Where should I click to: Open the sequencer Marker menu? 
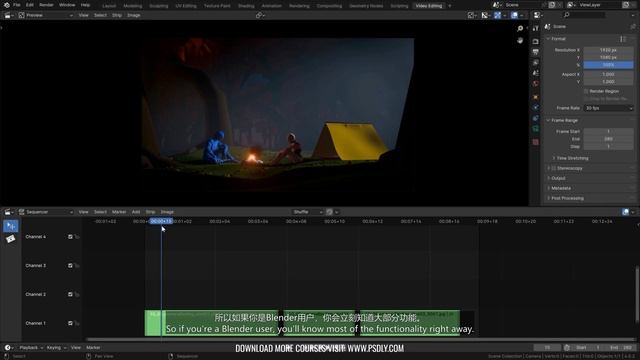pyautogui.click(x=119, y=212)
